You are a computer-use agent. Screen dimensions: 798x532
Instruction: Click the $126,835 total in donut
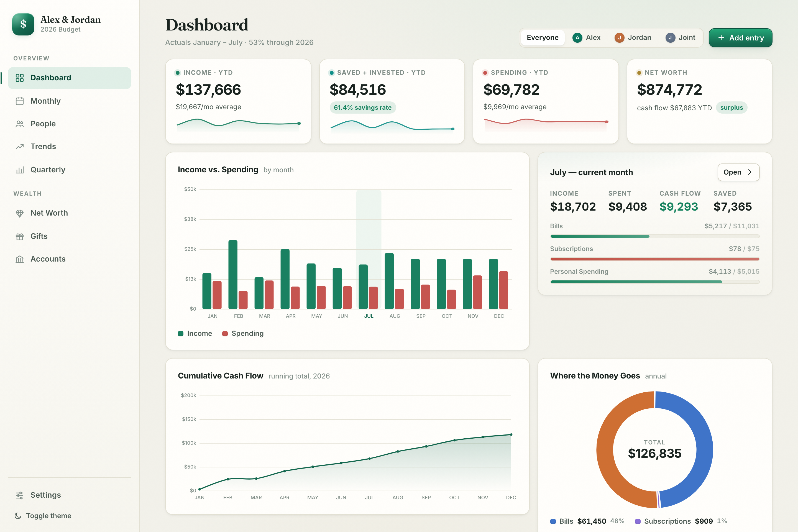654,454
